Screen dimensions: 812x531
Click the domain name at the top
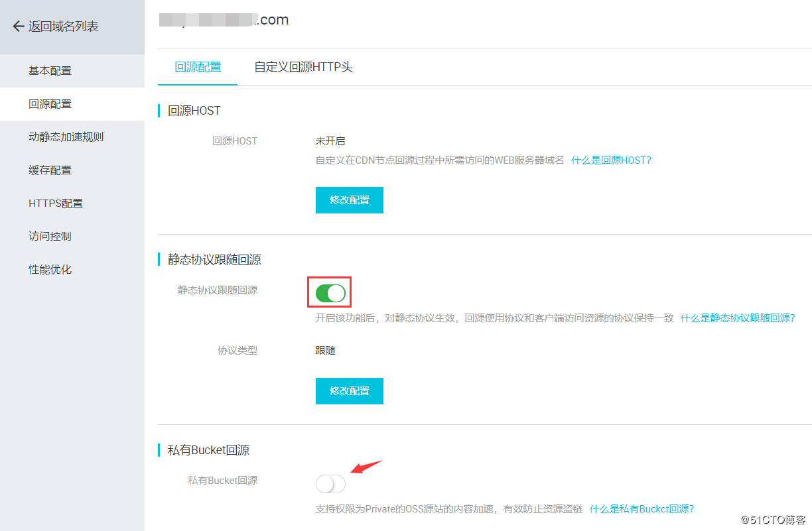tap(222, 19)
